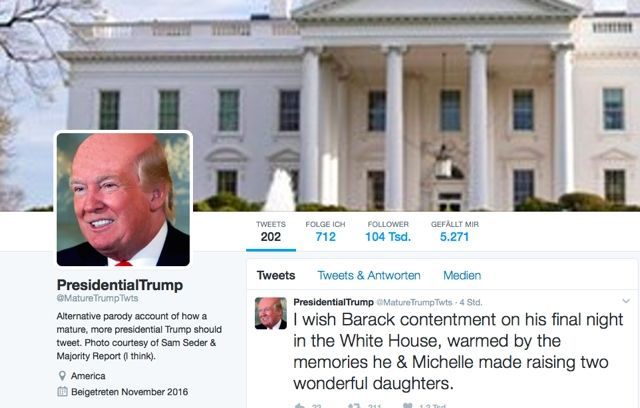640x408 pixels.
Task: Click the @MatureTrumpTwts handle under profile name
Action: (97, 298)
